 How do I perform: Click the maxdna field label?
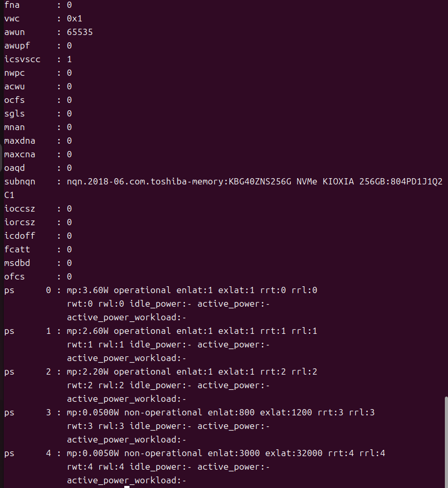point(20,141)
